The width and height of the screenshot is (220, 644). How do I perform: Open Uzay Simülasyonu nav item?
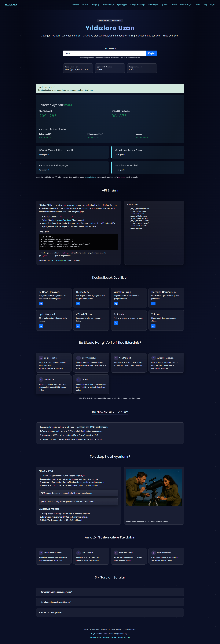click(186, 5)
